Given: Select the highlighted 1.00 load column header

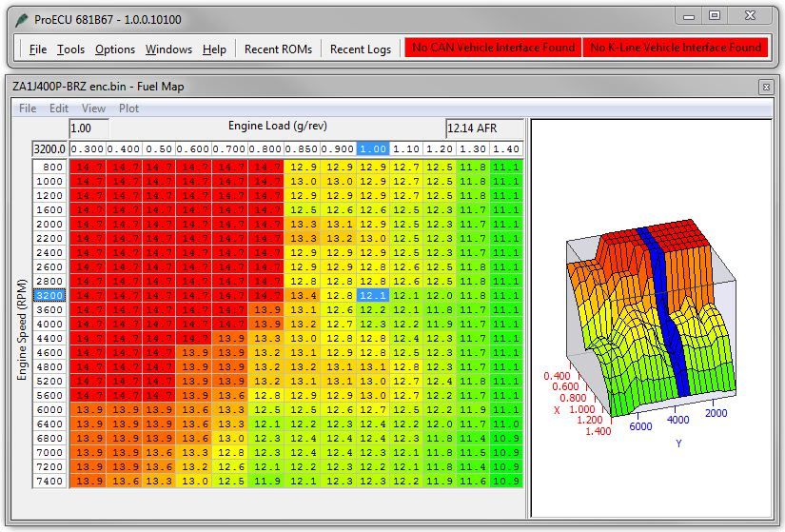Looking at the screenshot, I should pyautogui.click(x=373, y=149).
